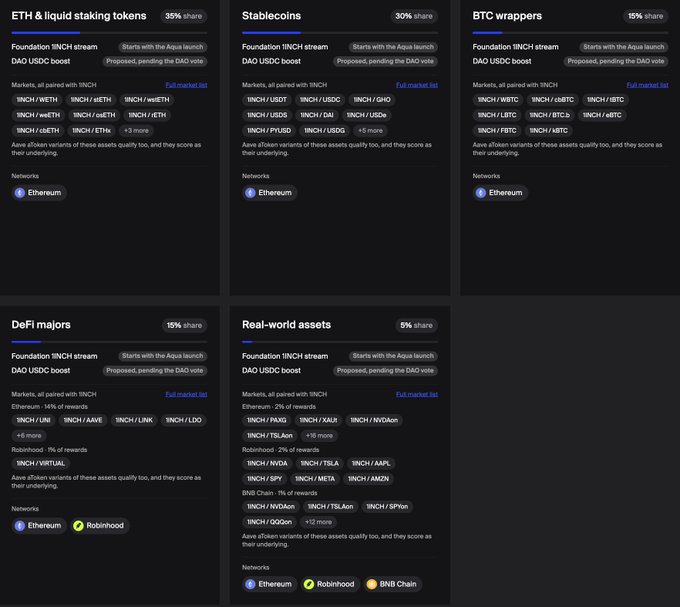Click Ethereum icon in Real-world assets card

pos(250,584)
